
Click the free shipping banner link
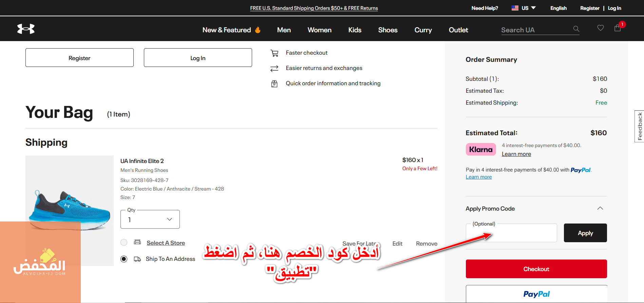point(314,8)
